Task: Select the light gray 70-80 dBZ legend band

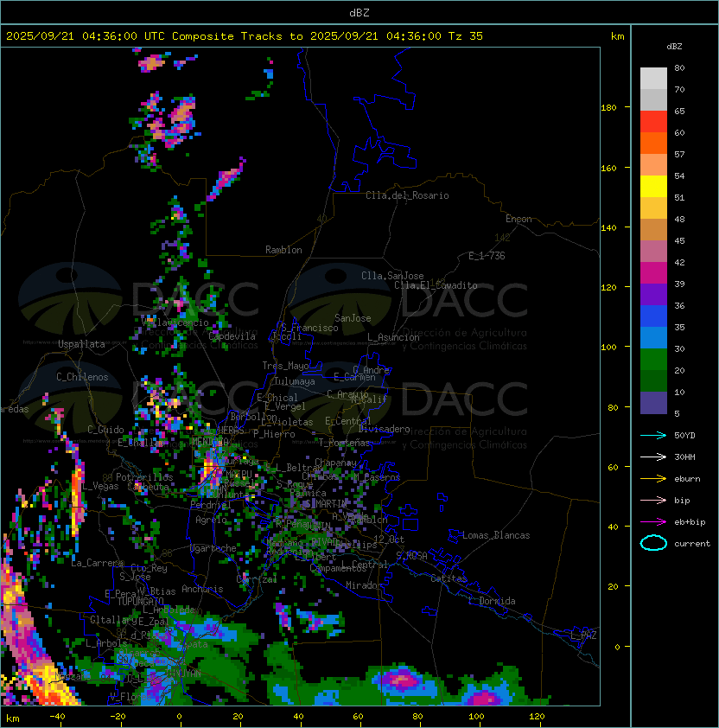Action: click(x=653, y=79)
